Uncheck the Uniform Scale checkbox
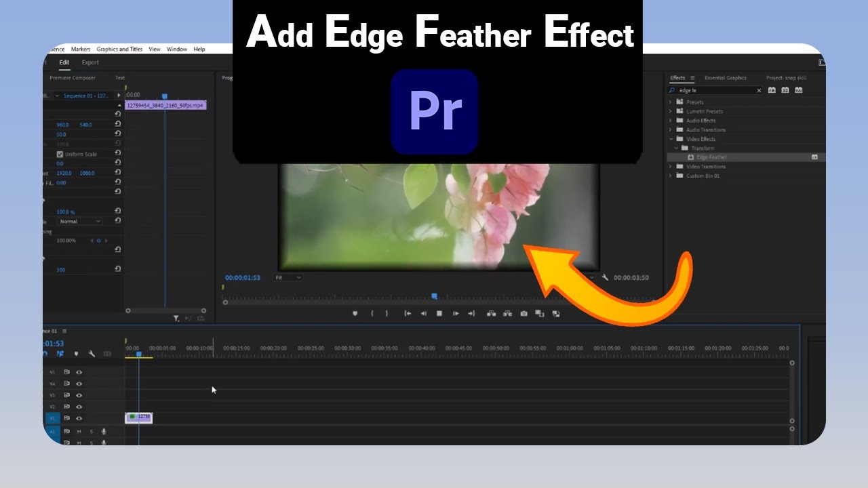The width and height of the screenshot is (868, 488). coord(60,154)
